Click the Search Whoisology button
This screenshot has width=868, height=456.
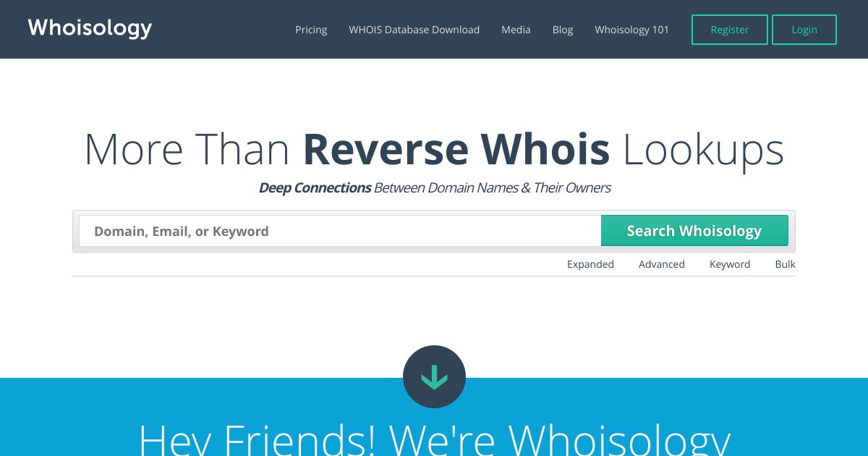[x=694, y=231]
